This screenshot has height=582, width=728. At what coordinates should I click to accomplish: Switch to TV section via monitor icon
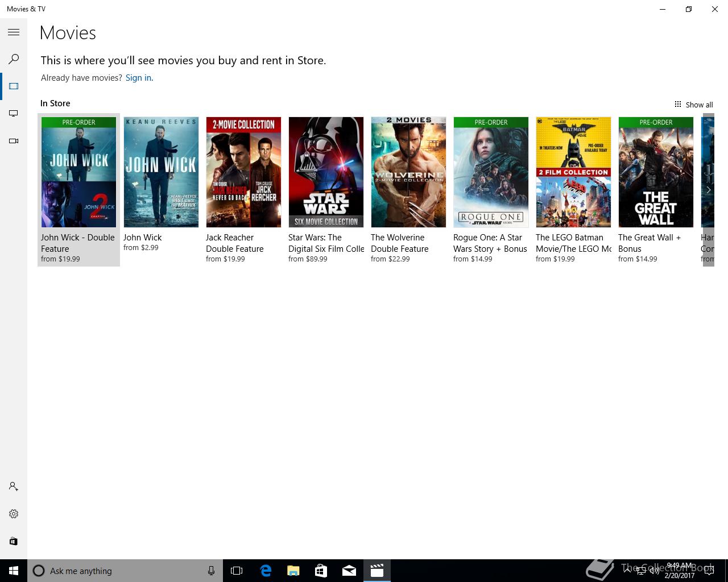[x=14, y=114]
